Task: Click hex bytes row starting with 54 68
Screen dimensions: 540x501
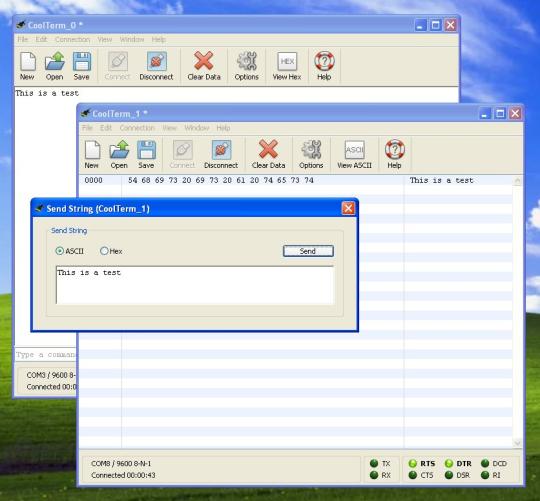Action: click(x=221, y=180)
